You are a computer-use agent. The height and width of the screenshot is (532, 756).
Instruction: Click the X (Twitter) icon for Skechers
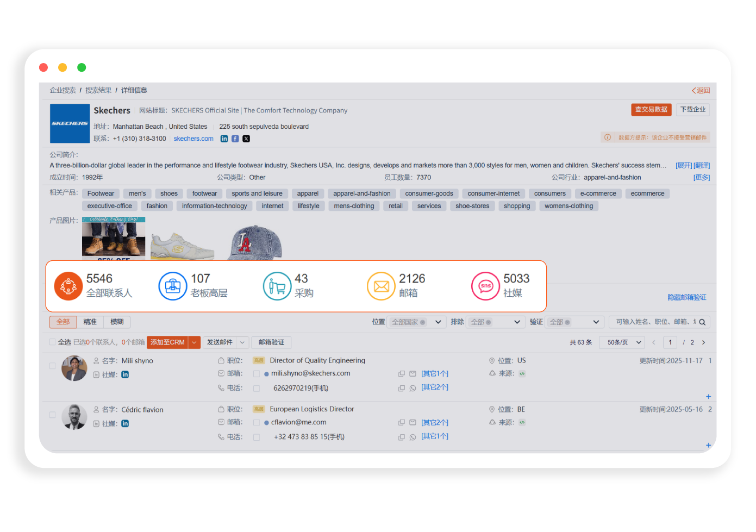pyautogui.click(x=246, y=139)
